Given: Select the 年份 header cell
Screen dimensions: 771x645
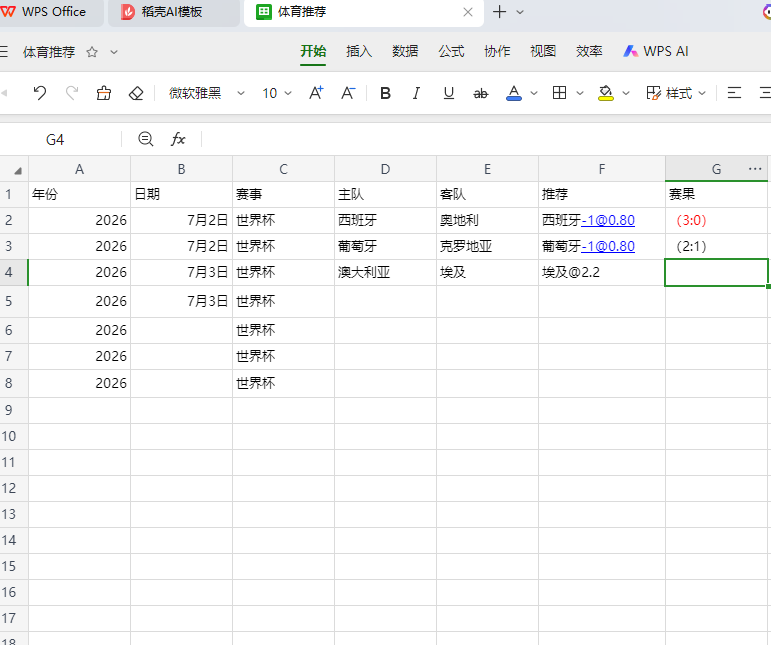Looking at the screenshot, I should [79, 194].
